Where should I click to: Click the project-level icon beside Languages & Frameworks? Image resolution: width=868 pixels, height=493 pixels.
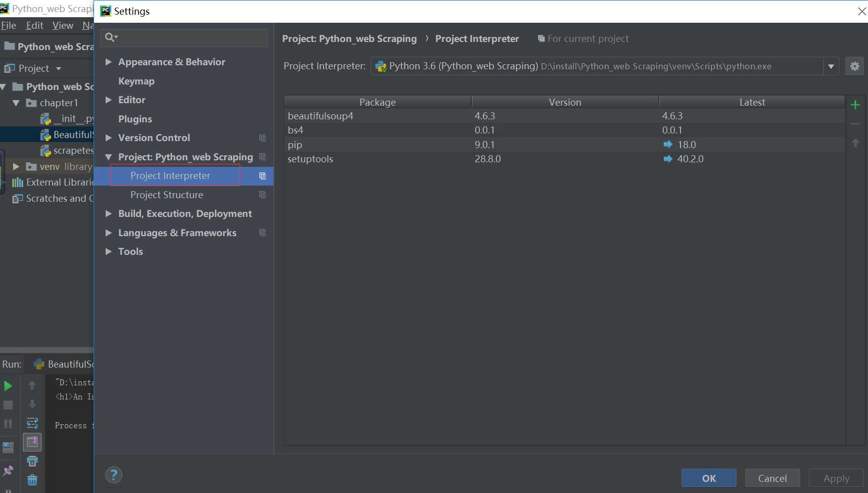[x=262, y=233]
